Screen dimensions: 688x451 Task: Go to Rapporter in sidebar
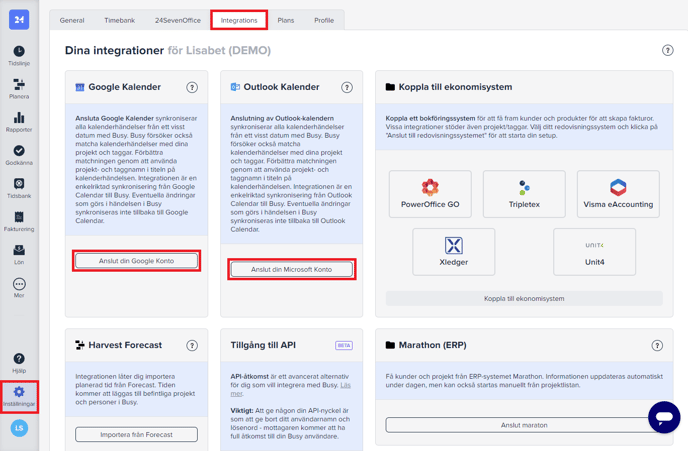click(19, 122)
